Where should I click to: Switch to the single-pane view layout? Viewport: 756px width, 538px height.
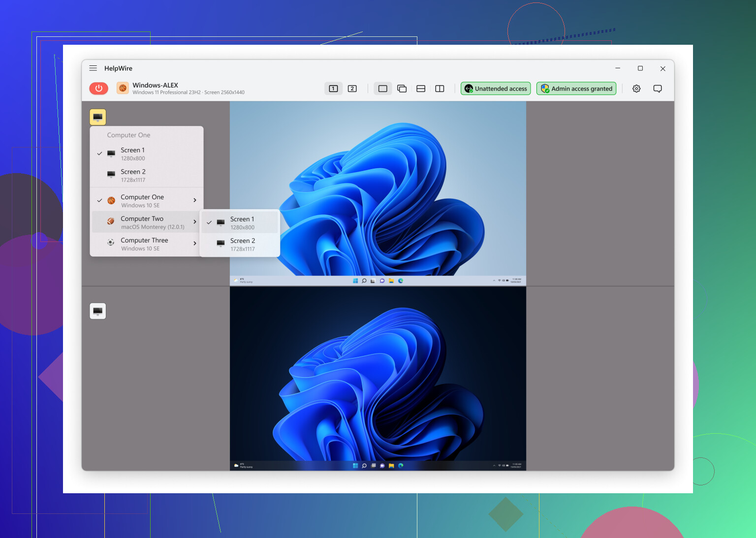[382, 89]
